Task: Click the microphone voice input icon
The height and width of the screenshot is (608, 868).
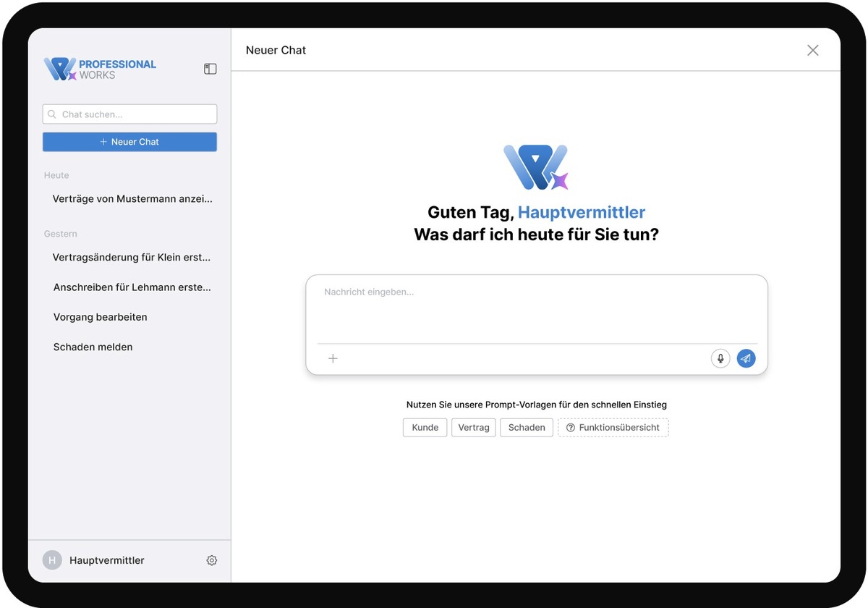Action: pos(720,358)
